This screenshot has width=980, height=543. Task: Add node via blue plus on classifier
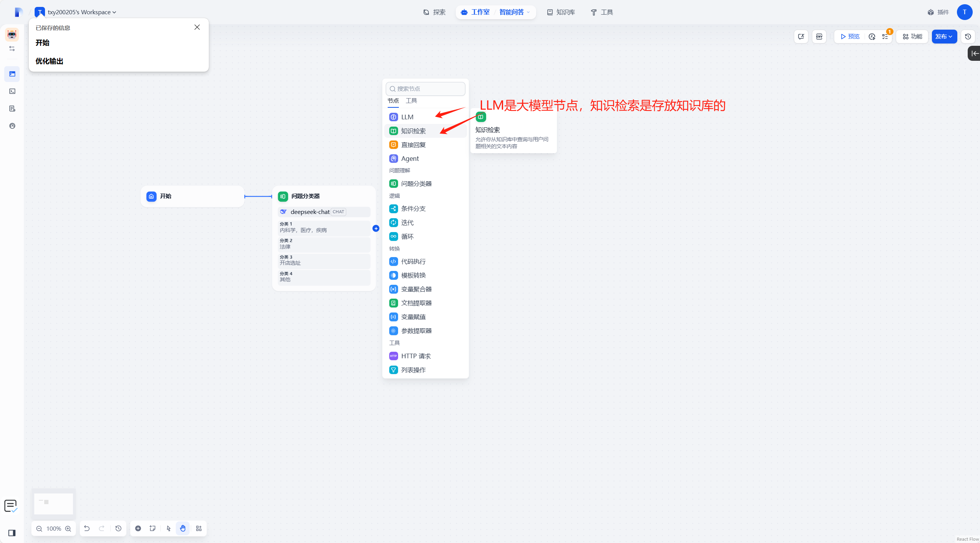[x=376, y=229]
